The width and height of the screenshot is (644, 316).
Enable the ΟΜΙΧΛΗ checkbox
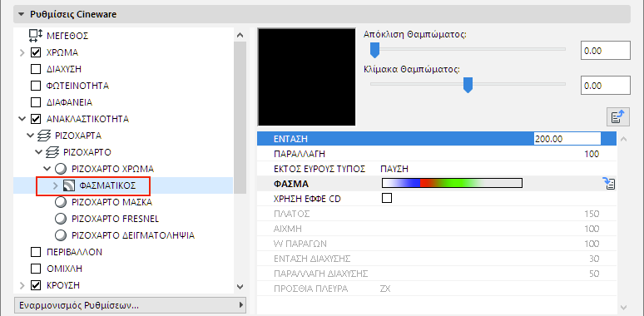[x=36, y=269]
